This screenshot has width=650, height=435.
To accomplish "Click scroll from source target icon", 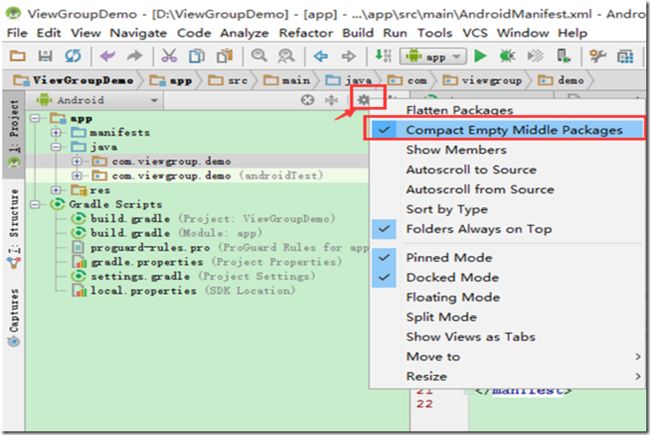I will click(307, 100).
